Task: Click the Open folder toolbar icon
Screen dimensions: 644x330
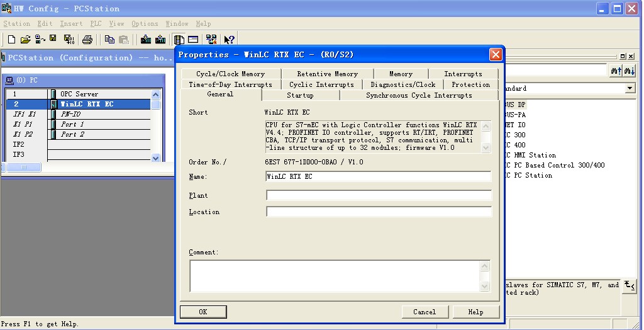Action: click(25, 40)
